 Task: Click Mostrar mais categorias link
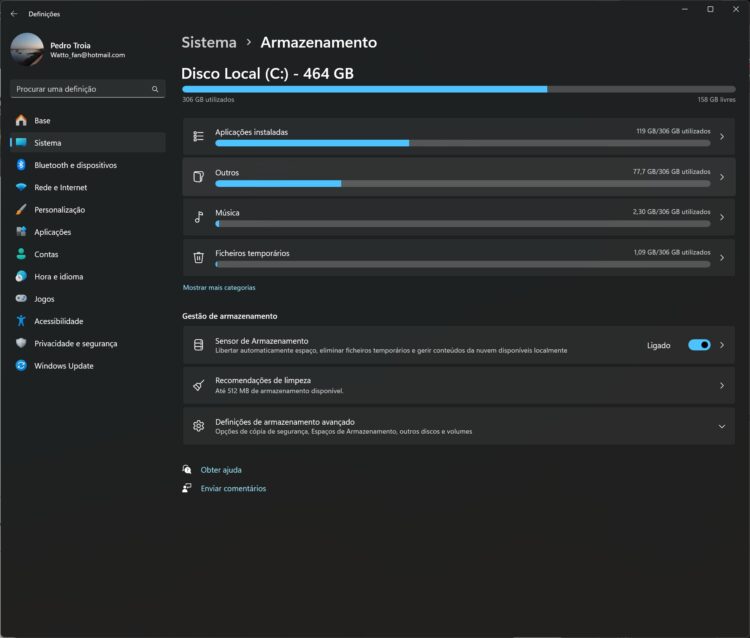pos(219,287)
